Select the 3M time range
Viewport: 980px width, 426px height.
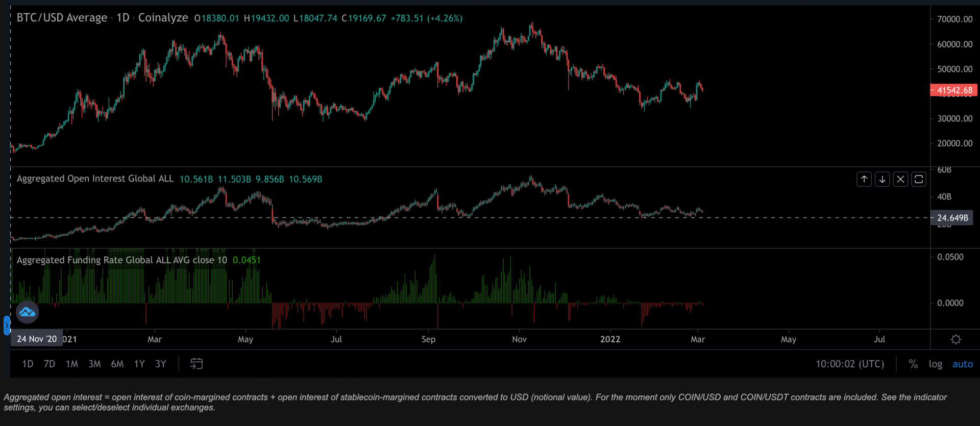(x=94, y=364)
